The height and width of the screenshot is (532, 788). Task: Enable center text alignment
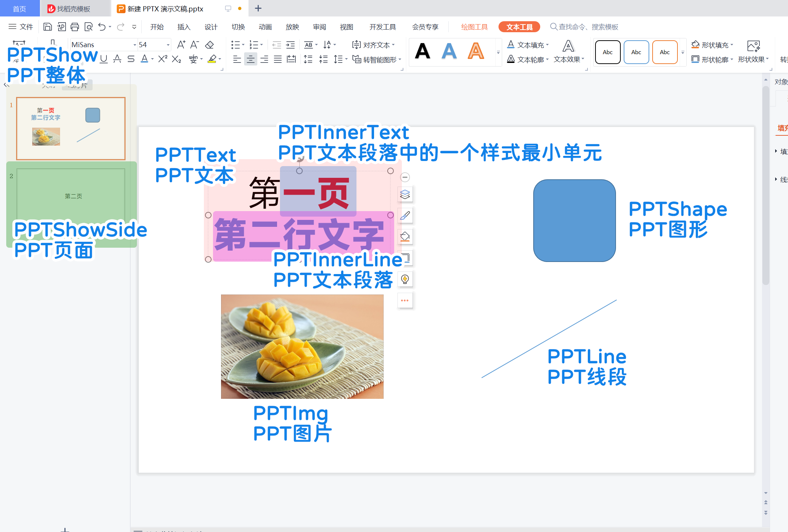coord(250,59)
